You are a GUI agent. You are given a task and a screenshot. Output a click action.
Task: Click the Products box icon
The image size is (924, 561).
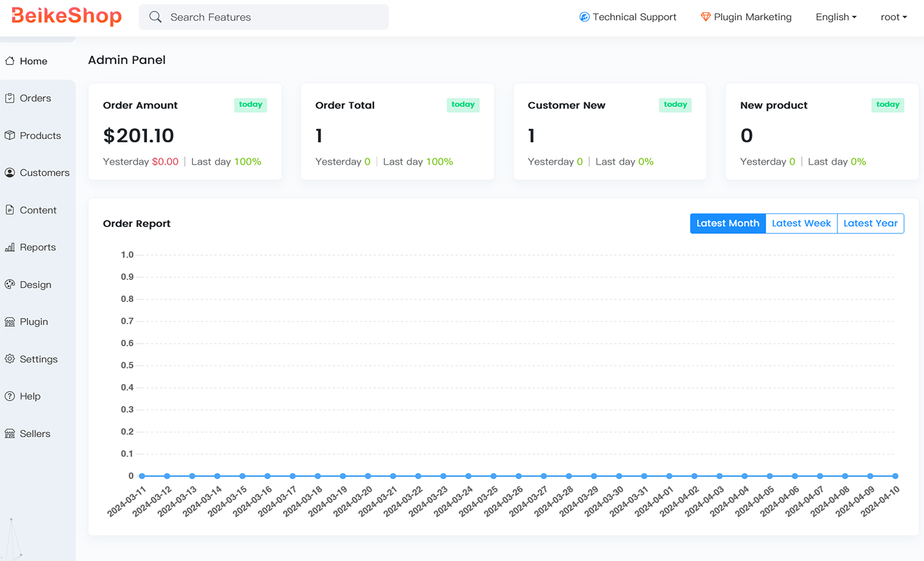coord(10,135)
